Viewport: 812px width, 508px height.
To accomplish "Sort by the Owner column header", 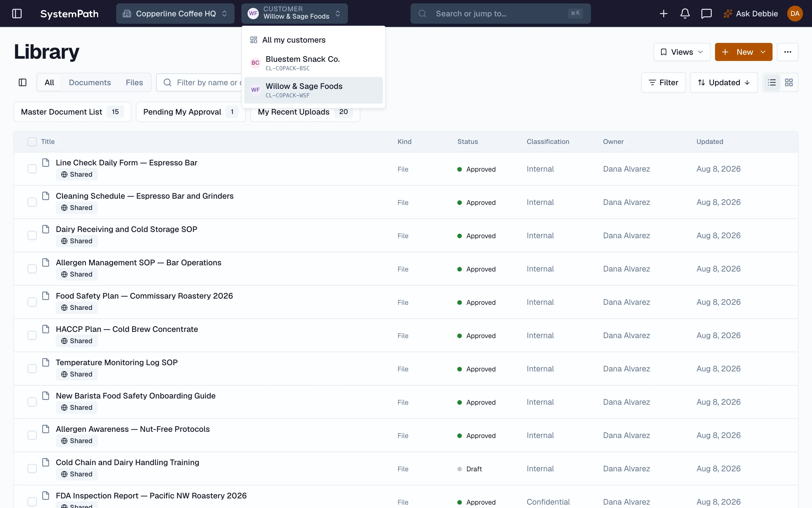I will [x=613, y=142].
